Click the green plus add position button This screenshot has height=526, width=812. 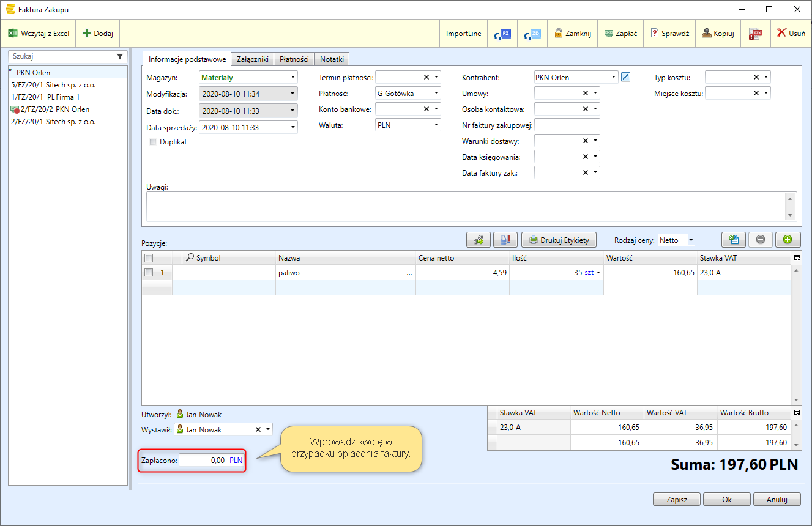pyautogui.click(x=788, y=240)
